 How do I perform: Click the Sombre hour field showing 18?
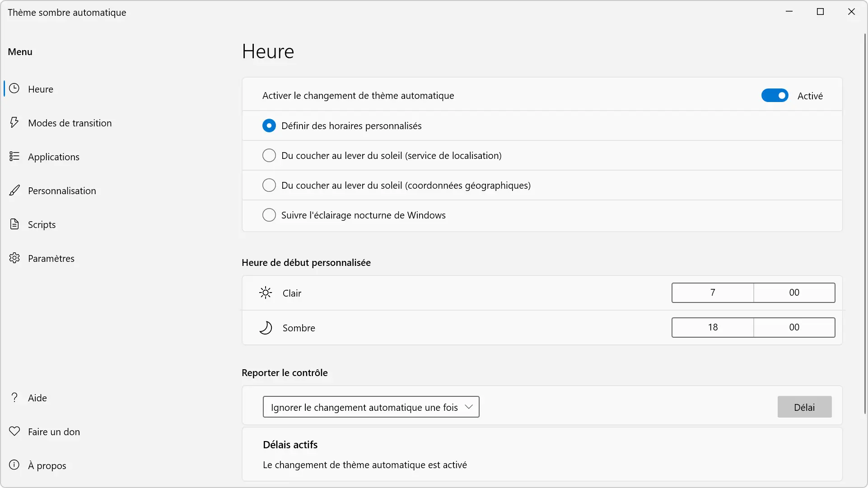(713, 327)
